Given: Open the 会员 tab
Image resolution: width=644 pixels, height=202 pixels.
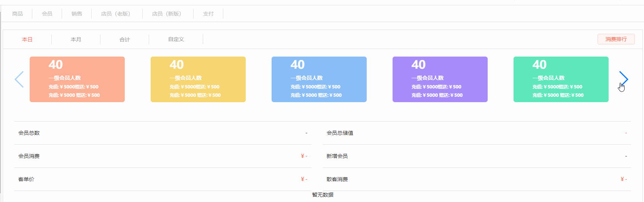Looking at the screenshot, I should click(x=47, y=14).
